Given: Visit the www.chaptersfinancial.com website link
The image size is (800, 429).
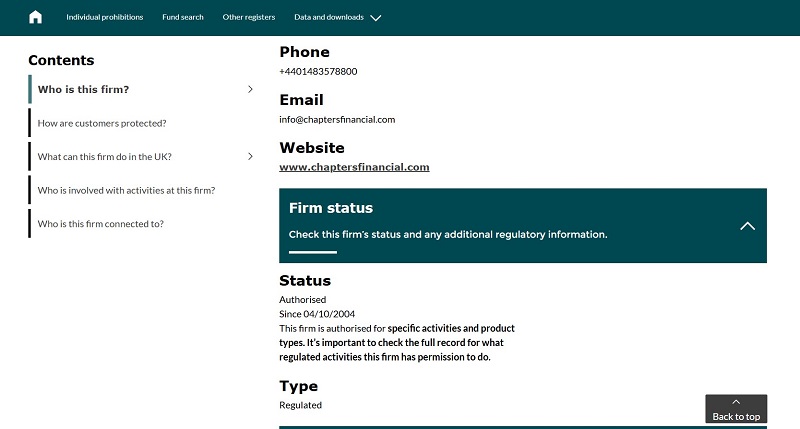Looking at the screenshot, I should pyautogui.click(x=354, y=167).
